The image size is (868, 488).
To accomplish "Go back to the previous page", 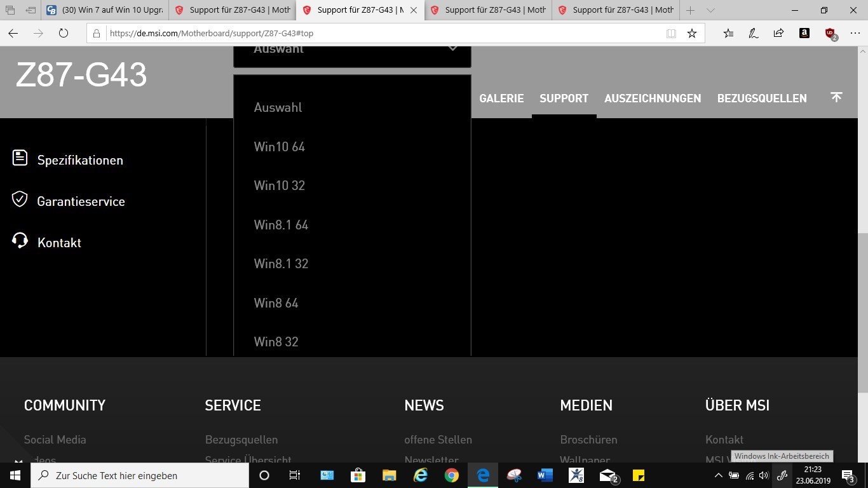I will [13, 34].
